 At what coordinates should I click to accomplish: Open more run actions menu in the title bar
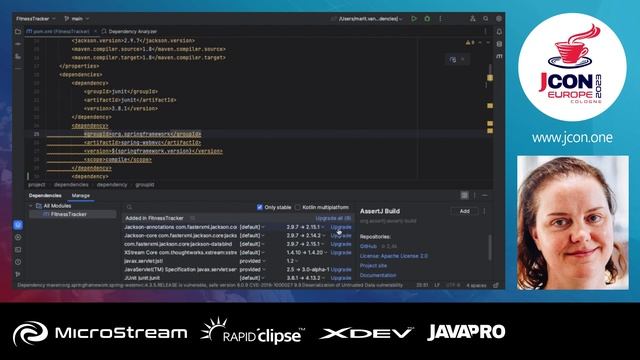click(x=440, y=18)
